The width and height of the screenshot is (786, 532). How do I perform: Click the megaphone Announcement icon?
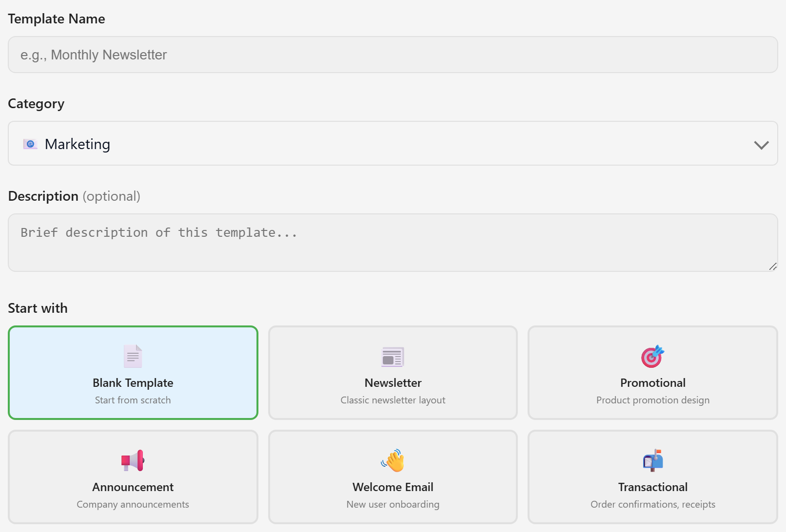[133, 460]
